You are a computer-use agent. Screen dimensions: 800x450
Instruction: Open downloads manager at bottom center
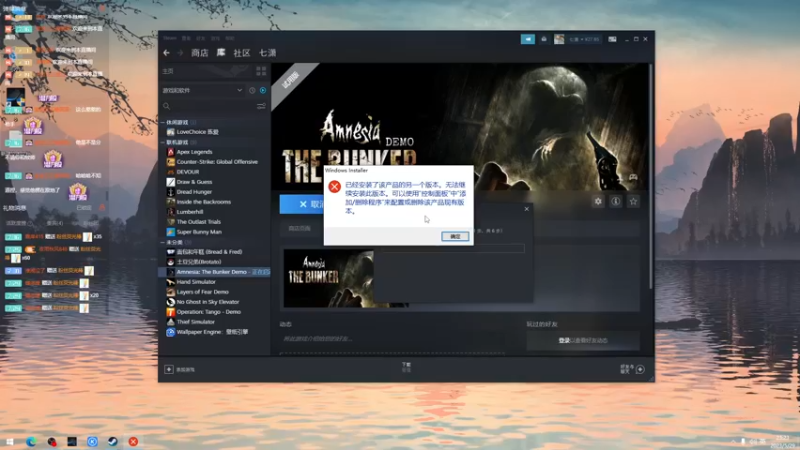pos(406,367)
